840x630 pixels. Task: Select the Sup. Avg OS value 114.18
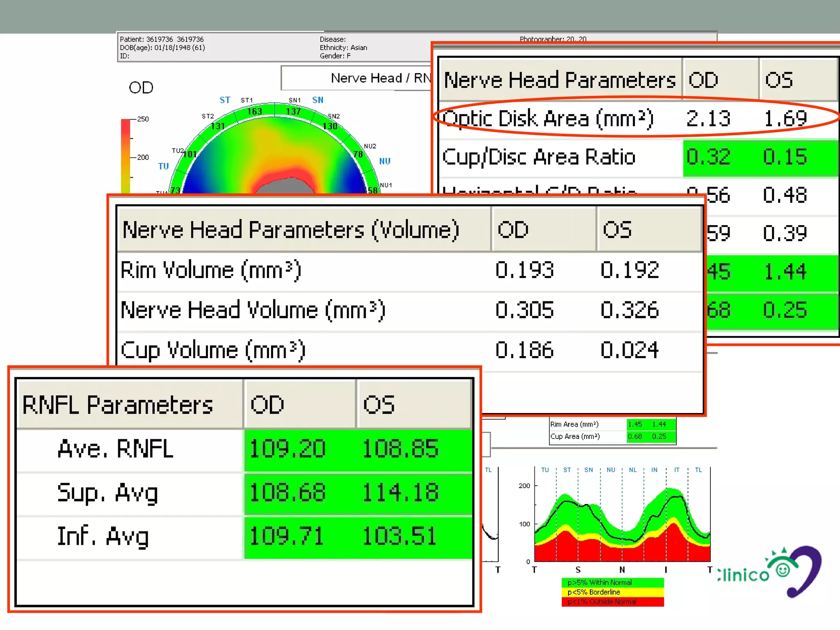400,493
